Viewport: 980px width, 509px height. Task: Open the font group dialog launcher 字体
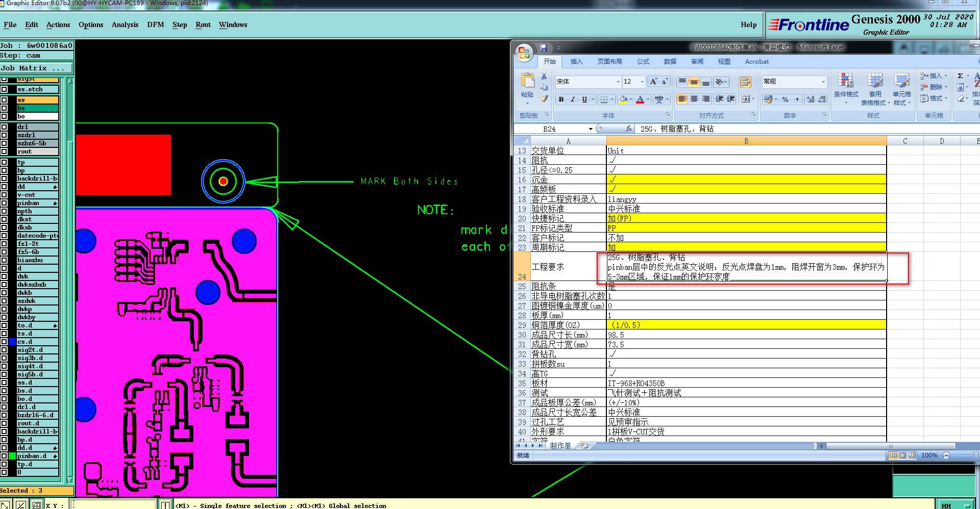coord(668,115)
